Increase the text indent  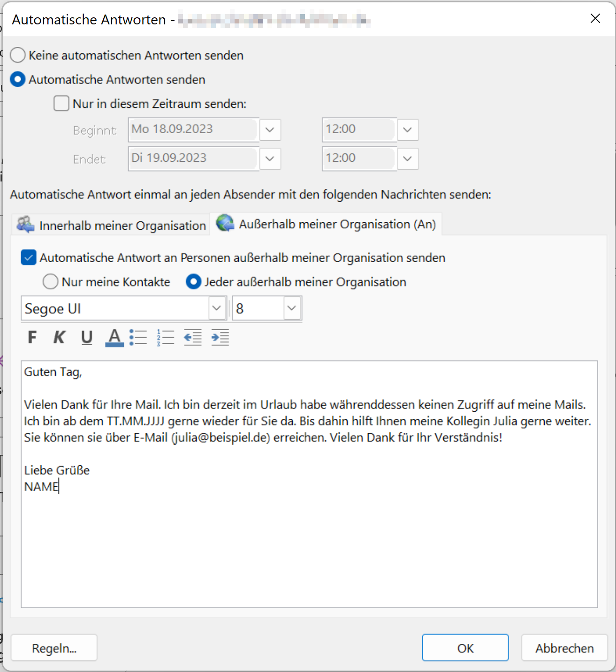[x=220, y=337]
